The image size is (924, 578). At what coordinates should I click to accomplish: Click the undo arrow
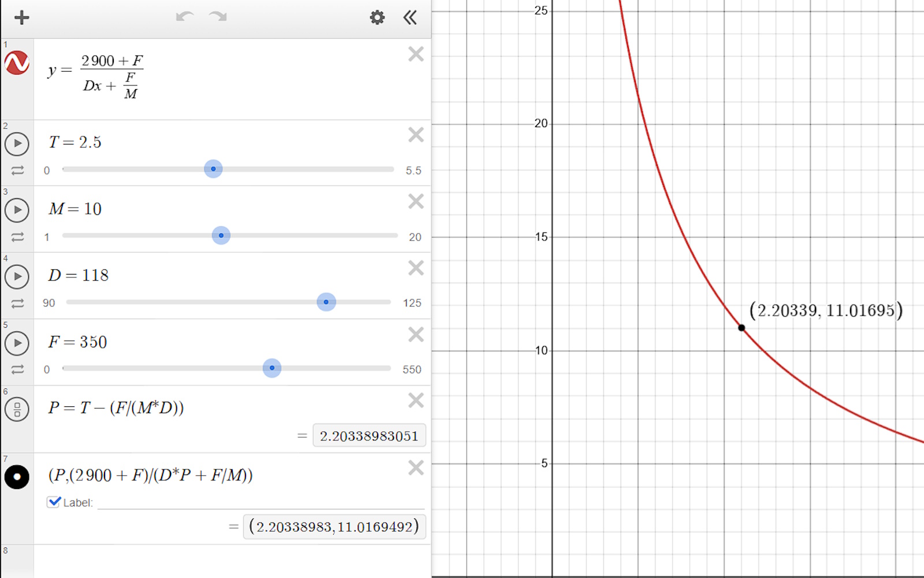coord(184,17)
